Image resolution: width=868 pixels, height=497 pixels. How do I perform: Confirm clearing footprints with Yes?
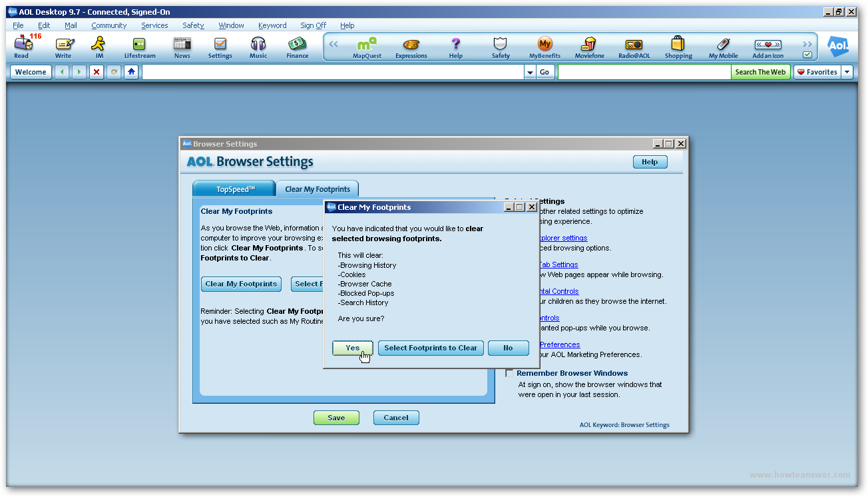(x=353, y=348)
